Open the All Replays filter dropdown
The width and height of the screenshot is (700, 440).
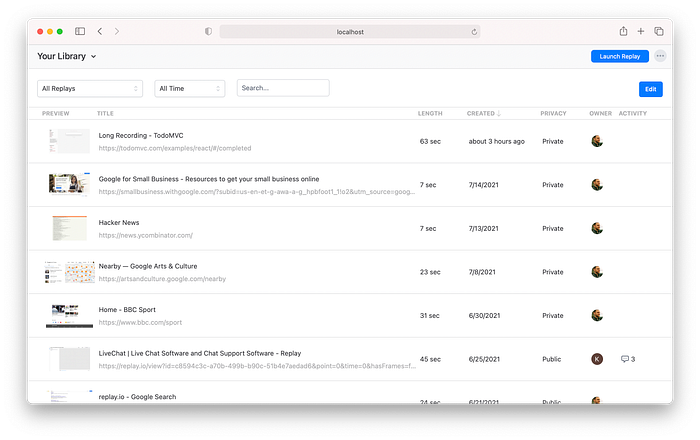[90, 88]
